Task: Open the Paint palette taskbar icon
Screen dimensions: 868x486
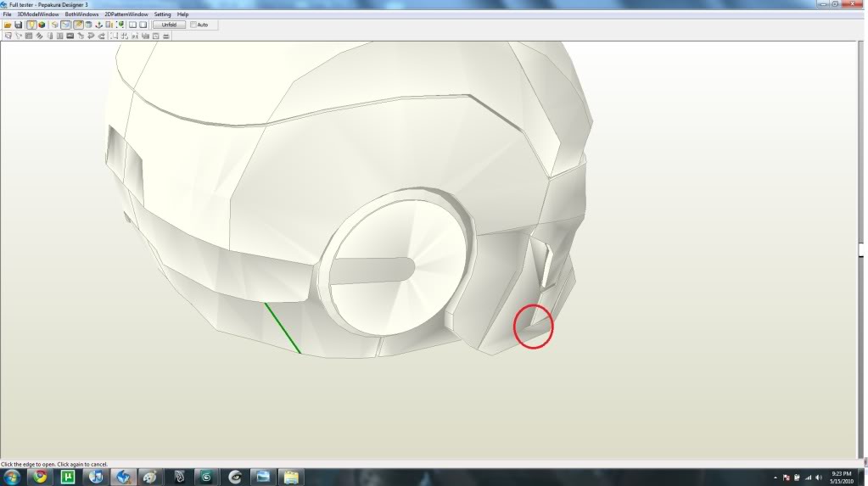Action: click(150, 477)
